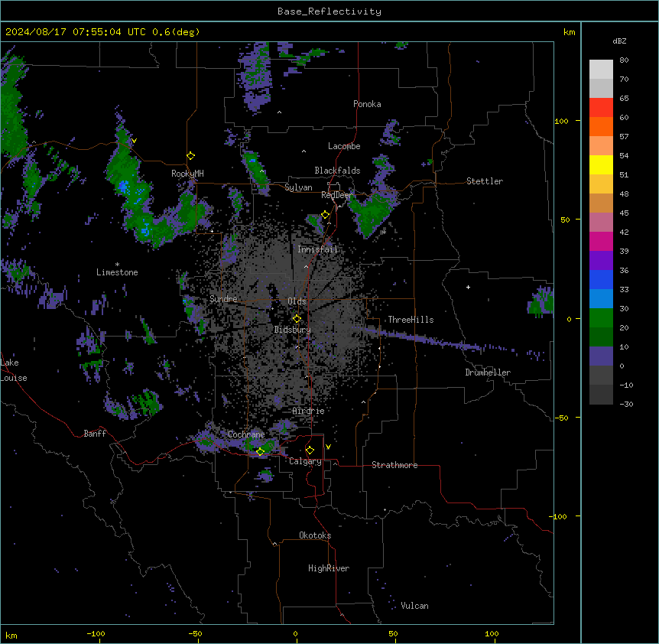The image size is (659, 644).
Task: Click the white plus marker northwest of Drumheller
Action: (468, 287)
